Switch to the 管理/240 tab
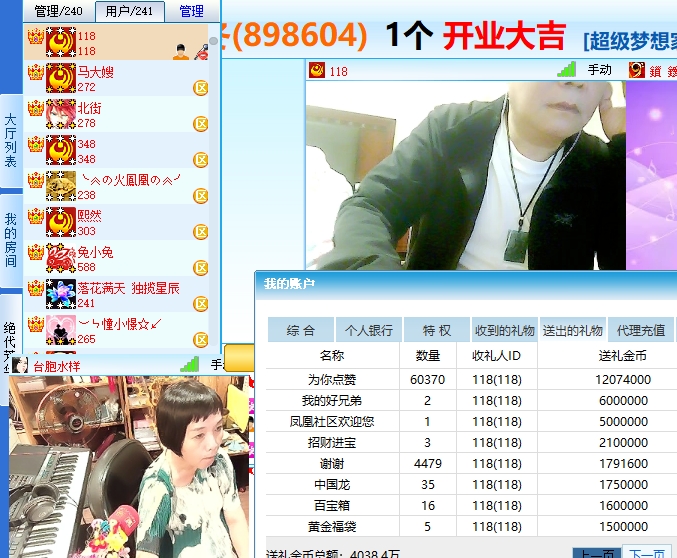Viewport: 677px width, 558px height. pyautogui.click(x=58, y=11)
